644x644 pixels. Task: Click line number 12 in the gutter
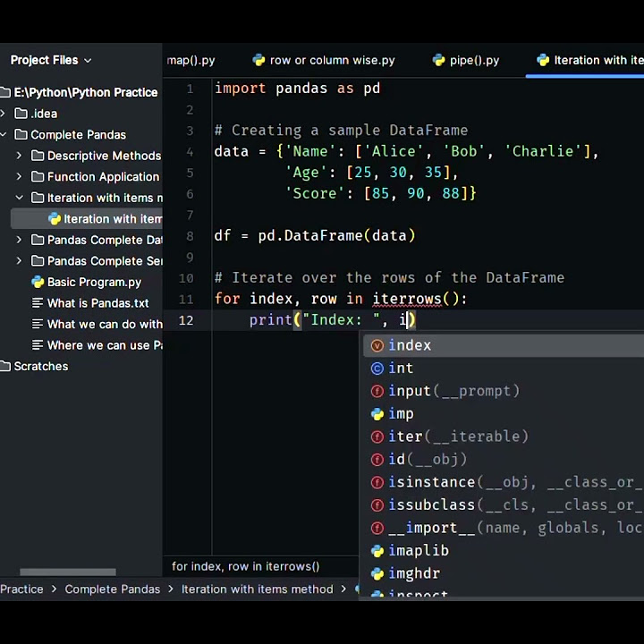click(186, 320)
